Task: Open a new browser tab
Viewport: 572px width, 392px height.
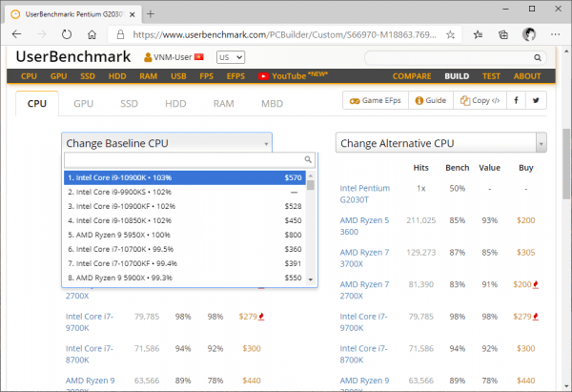Action: click(151, 14)
